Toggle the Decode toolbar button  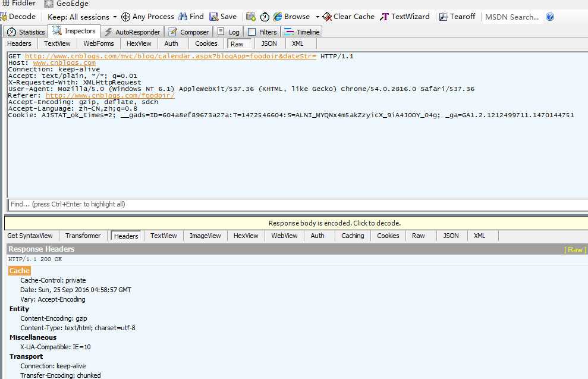click(x=18, y=17)
